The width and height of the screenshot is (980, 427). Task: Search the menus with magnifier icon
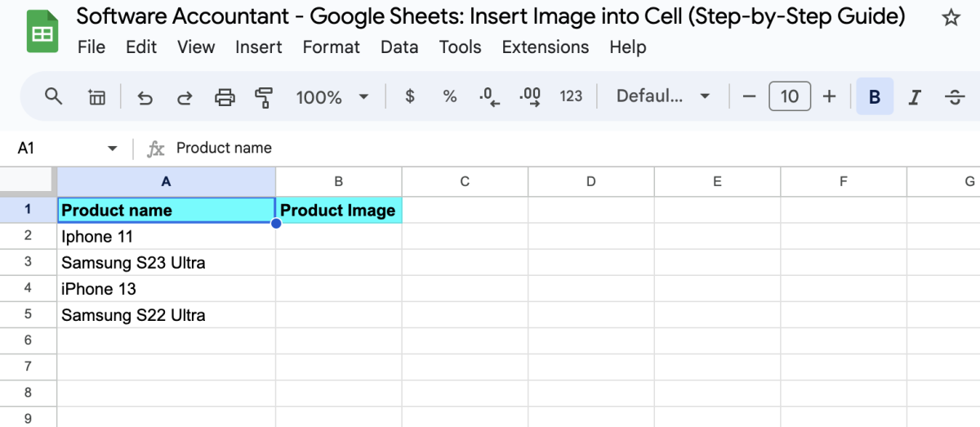tap(54, 96)
